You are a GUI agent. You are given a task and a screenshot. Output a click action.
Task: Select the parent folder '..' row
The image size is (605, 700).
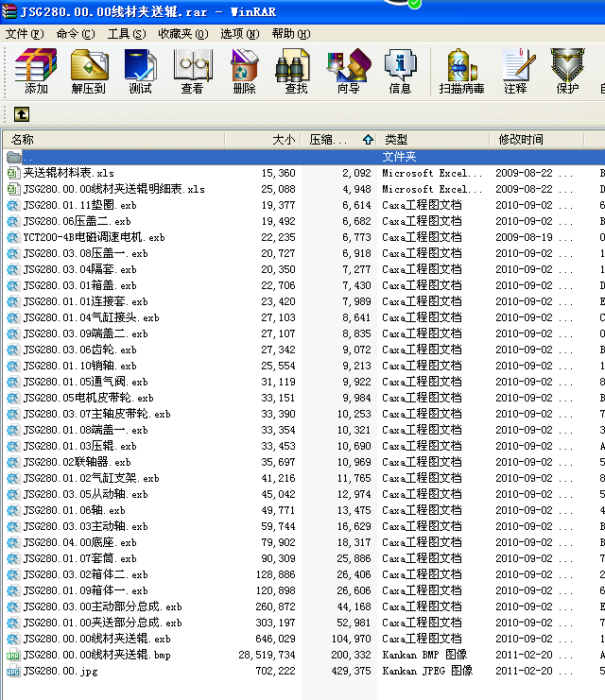303,157
